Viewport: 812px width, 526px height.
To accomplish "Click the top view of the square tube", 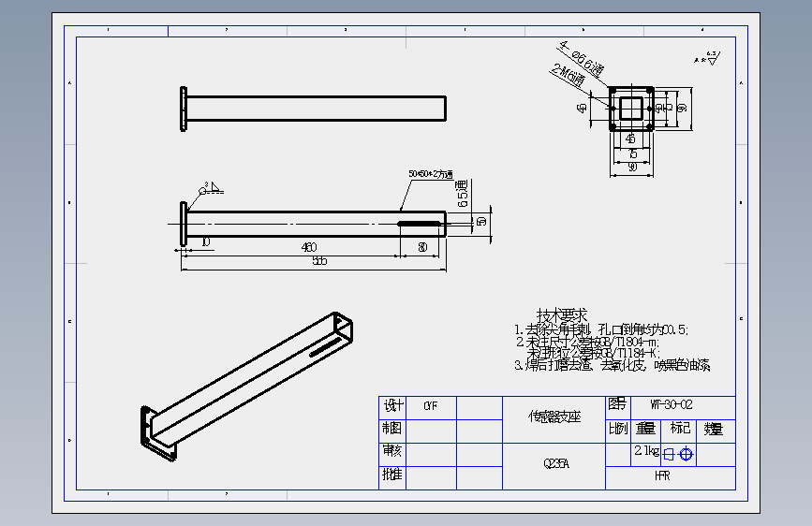I will (x=313, y=109).
